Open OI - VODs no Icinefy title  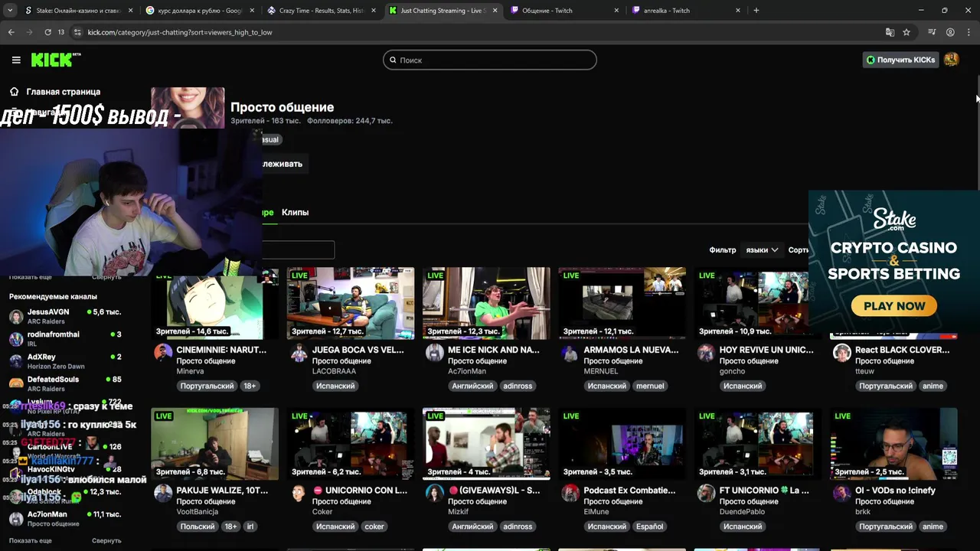pos(895,491)
